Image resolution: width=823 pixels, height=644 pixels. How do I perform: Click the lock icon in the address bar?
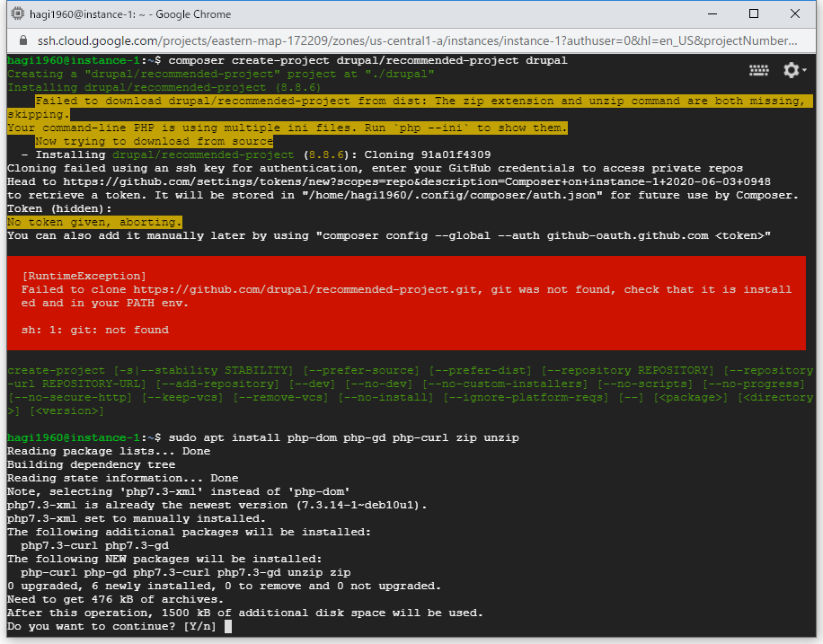click(x=23, y=41)
